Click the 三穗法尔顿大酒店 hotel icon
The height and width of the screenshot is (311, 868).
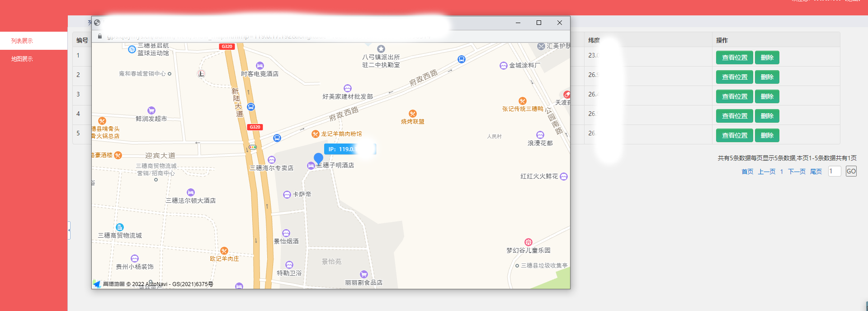191,192
